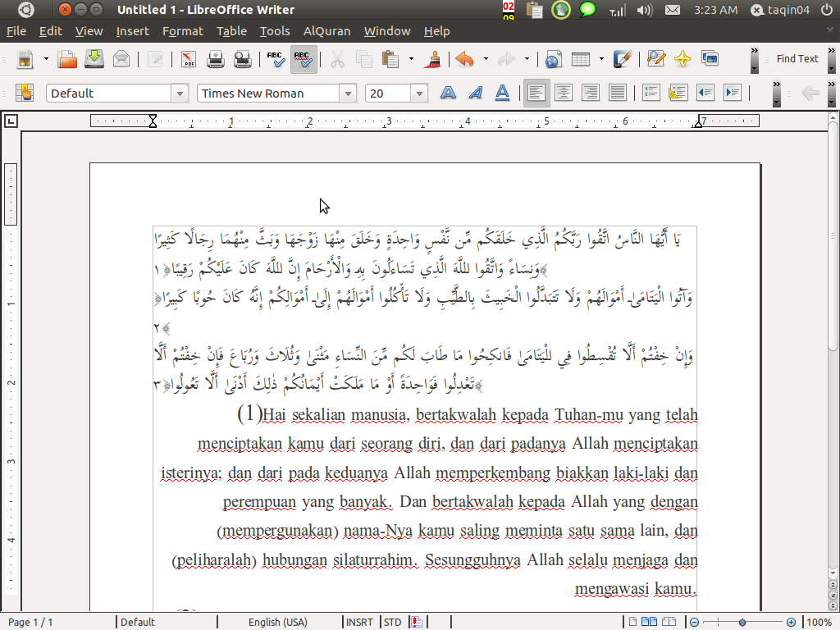Viewport: 840px width, 630px height.
Task: Click the Undo arrow icon
Action: tap(463, 59)
